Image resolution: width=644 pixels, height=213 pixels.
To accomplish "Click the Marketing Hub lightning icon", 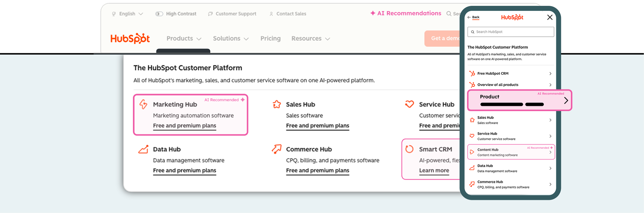I will (x=143, y=104).
